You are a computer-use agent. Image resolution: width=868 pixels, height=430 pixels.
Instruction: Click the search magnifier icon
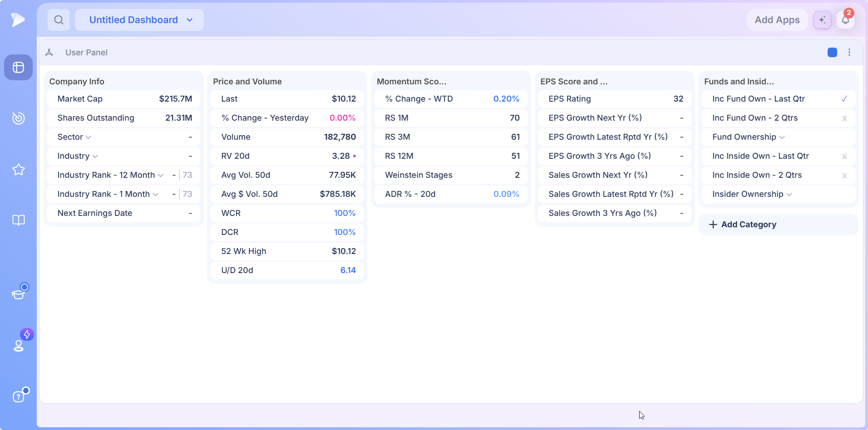pos(59,20)
